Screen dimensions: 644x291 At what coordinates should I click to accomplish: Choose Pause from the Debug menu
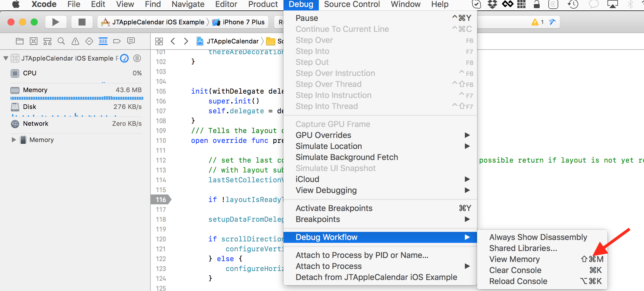point(380,18)
